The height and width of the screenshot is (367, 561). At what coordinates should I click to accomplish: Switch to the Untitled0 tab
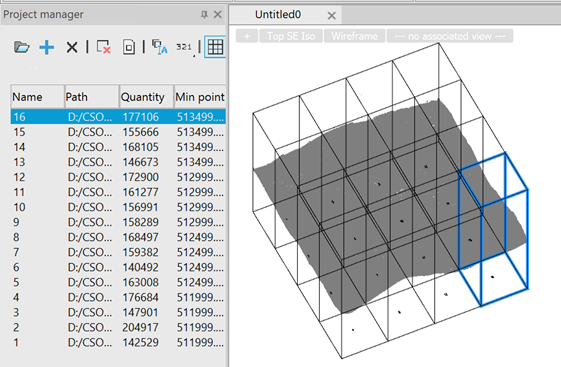pos(278,15)
